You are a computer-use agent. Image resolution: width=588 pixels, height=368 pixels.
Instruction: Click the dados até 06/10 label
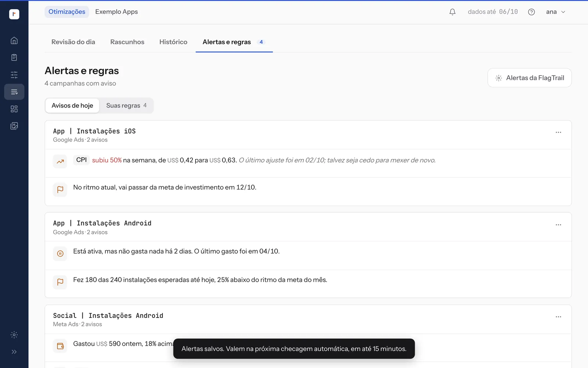pyautogui.click(x=493, y=12)
